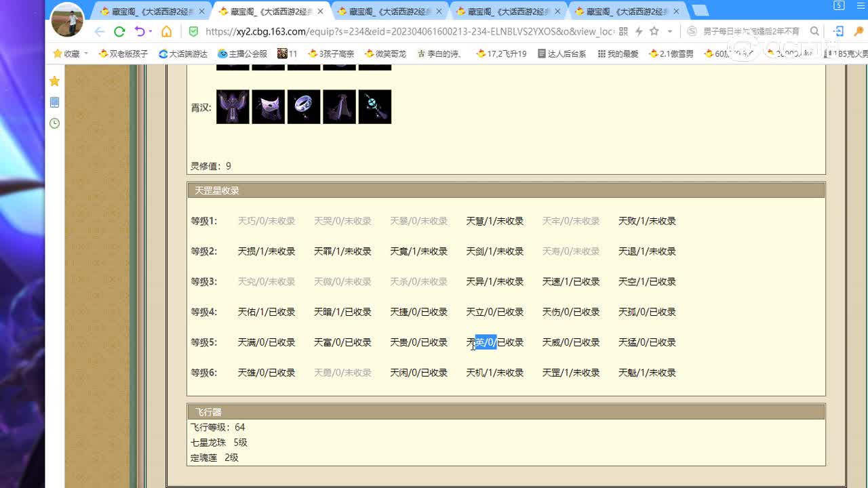Image resolution: width=868 pixels, height=488 pixels.
Task: Open the 主播公会服 bookmark
Action: click(242, 54)
